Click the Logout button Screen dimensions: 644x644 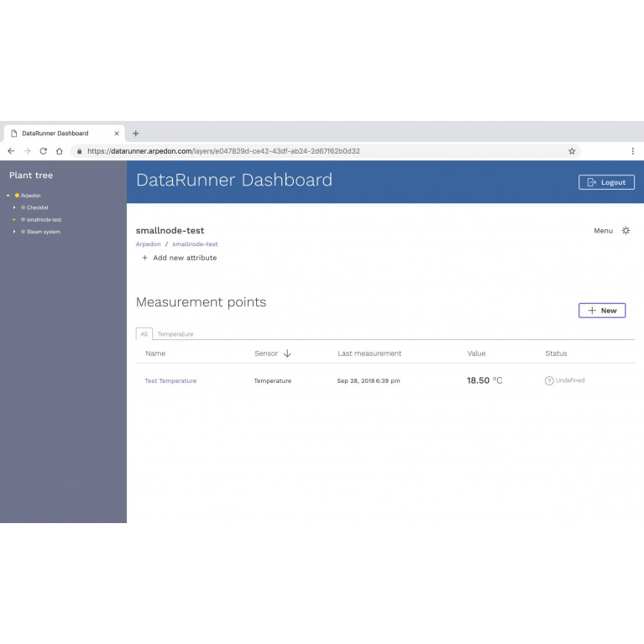pyautogui.click(x=606, y=182)
